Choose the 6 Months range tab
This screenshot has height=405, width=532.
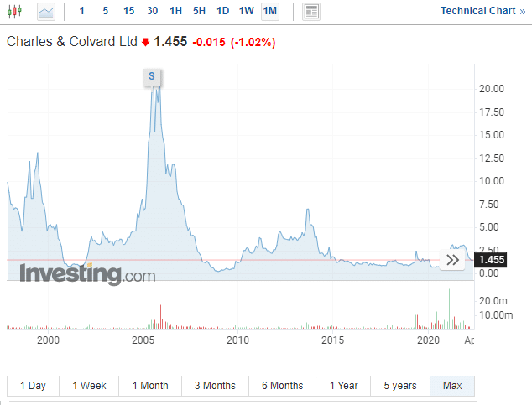coord(282,386)
